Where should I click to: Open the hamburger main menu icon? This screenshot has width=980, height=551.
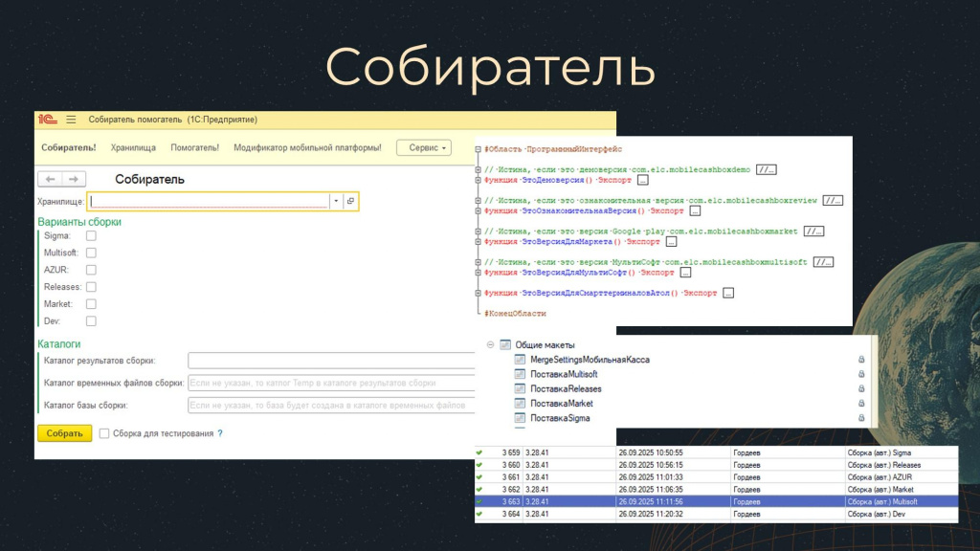71,120
